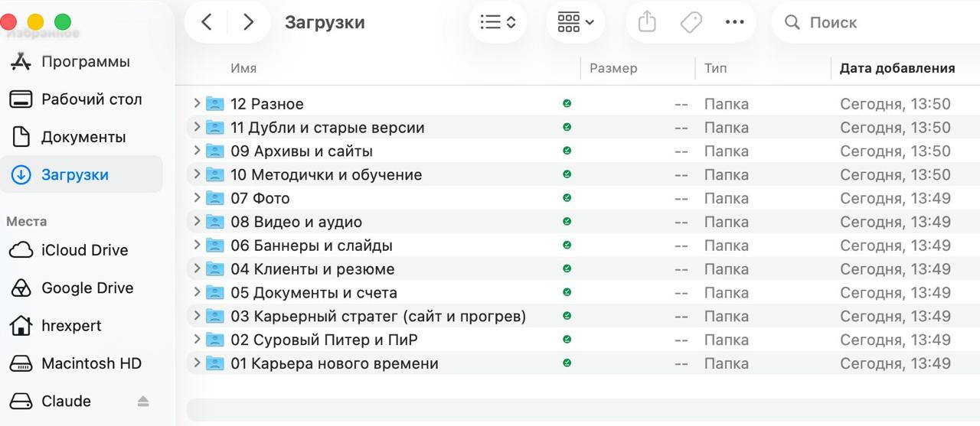Viewport: 980px width, 426px height.
Task: Select the row named 03 Карьерный стратег (сайт и прогрев)
Action: (x=583, y=316)
